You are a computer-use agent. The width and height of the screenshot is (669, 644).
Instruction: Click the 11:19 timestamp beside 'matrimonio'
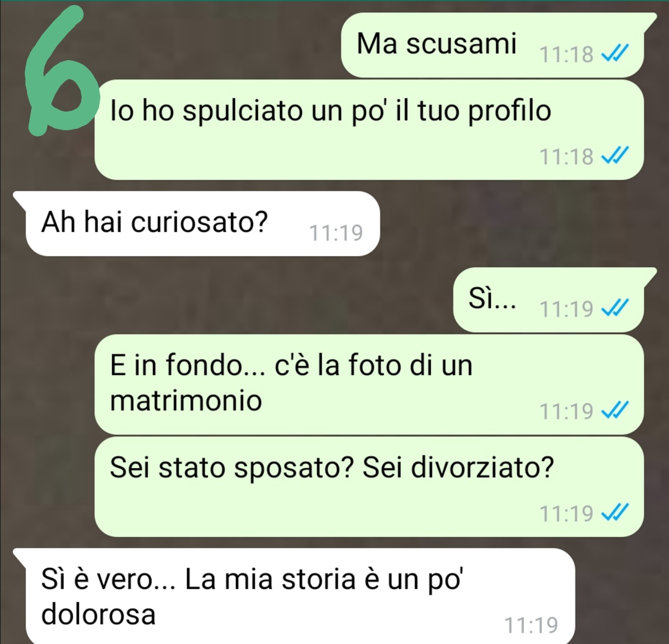point(567,411)
